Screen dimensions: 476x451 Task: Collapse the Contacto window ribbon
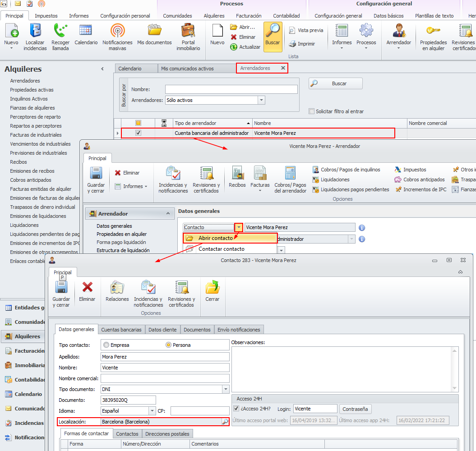tap(460, 272)
